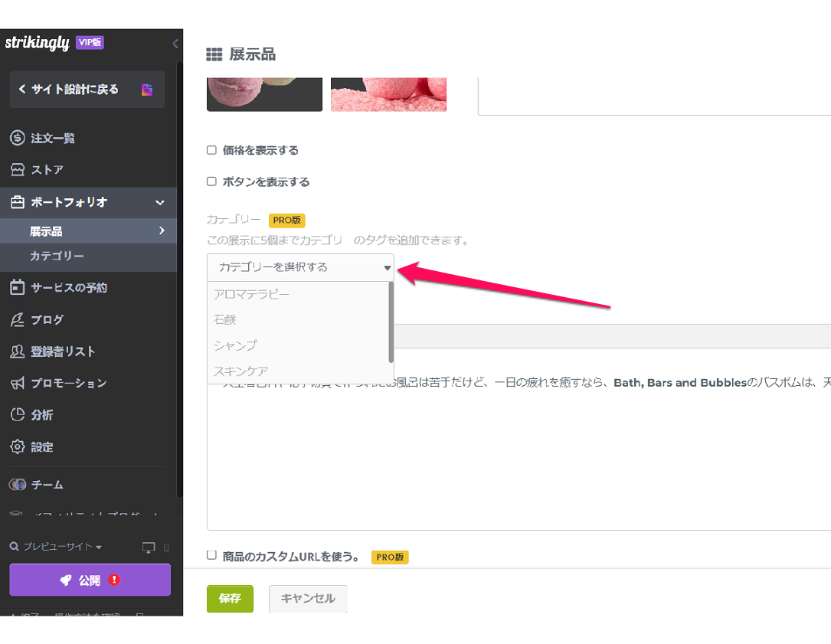Click the mobile preview icon
Image resolution: width=831 pixels, height=644 pixels.
point(166,548)
